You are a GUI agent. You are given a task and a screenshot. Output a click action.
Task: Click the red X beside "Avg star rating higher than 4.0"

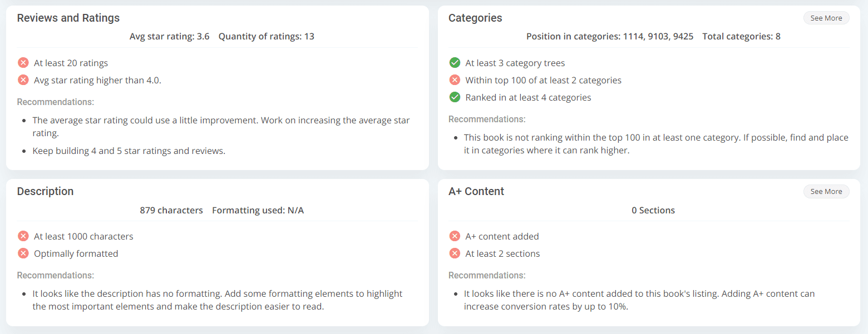(23, 80)
